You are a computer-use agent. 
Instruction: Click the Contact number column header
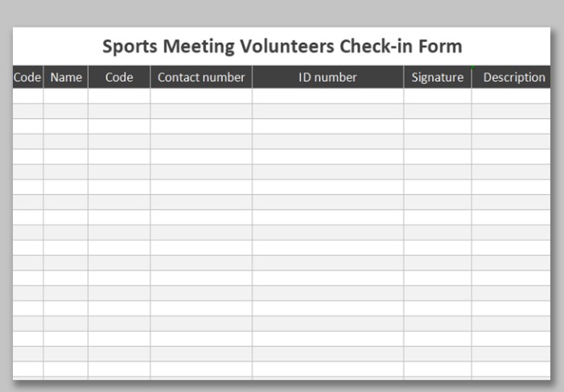point(201,77)
